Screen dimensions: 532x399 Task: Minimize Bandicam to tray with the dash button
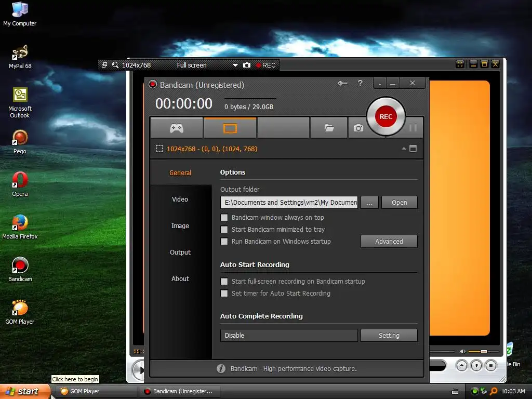[x=380, y=84]
